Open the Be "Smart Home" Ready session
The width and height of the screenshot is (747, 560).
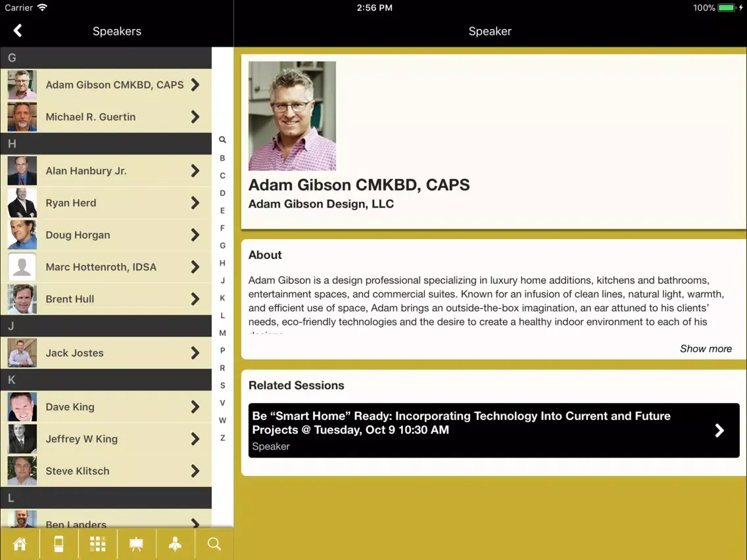pyautogui.click(x=494, y=431)
